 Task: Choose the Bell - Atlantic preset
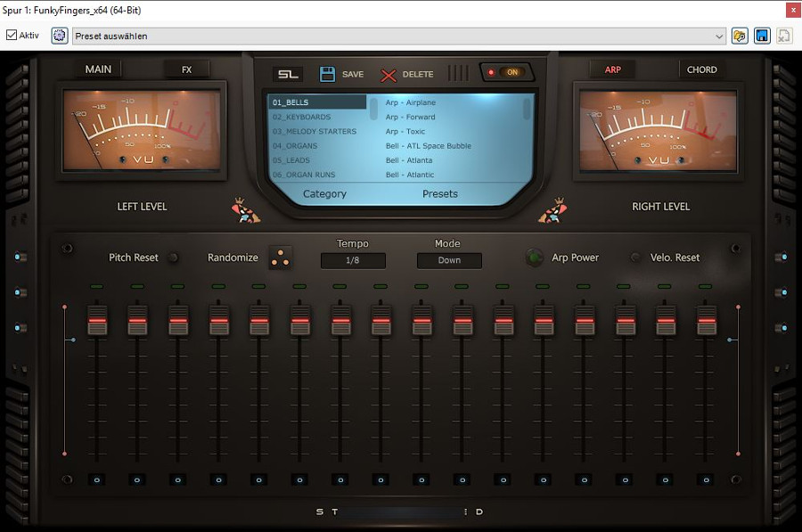tap(410, 175)
